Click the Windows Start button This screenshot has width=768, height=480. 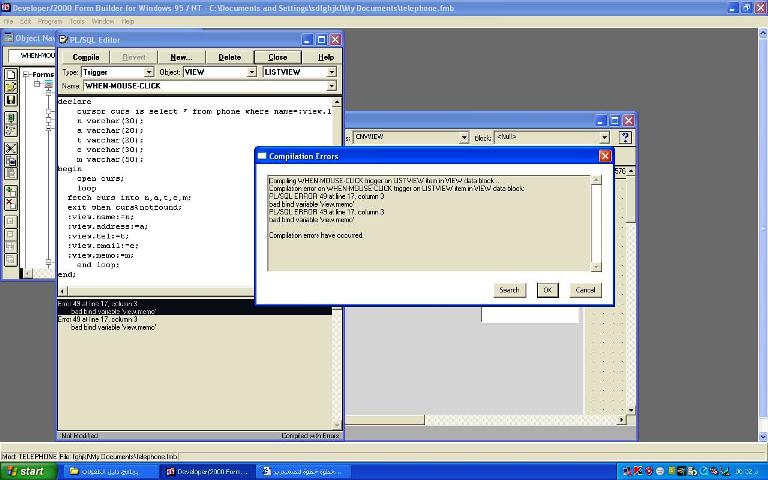[x=27, y=471]
